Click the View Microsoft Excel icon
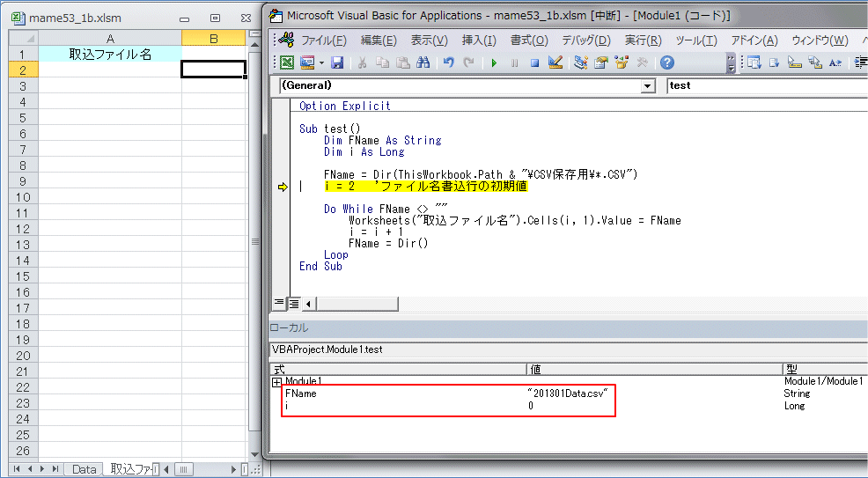Screen dimensions: 868x478 [x=287, y=63]
